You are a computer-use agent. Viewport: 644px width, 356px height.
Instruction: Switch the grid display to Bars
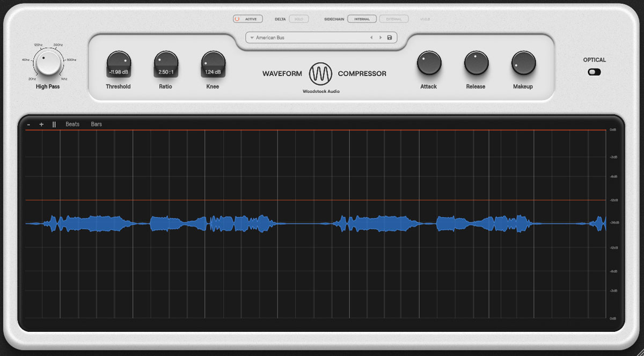[96, 124]
